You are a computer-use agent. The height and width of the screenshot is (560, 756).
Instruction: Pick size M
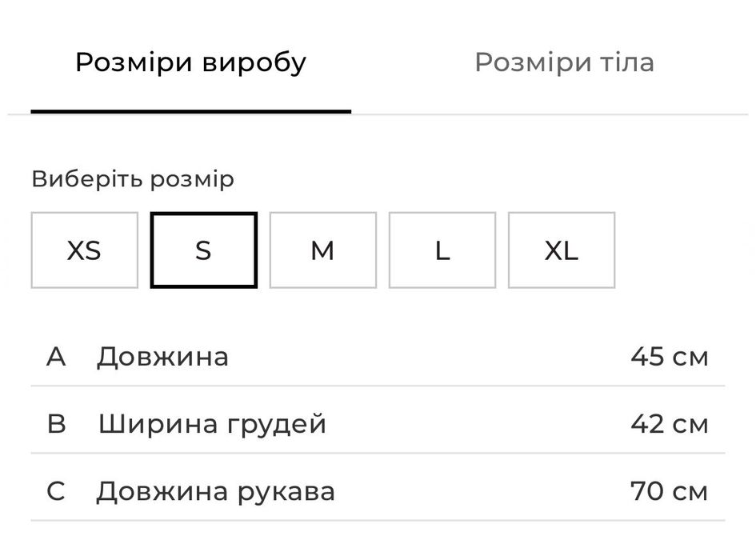click(x=322, y=250)
